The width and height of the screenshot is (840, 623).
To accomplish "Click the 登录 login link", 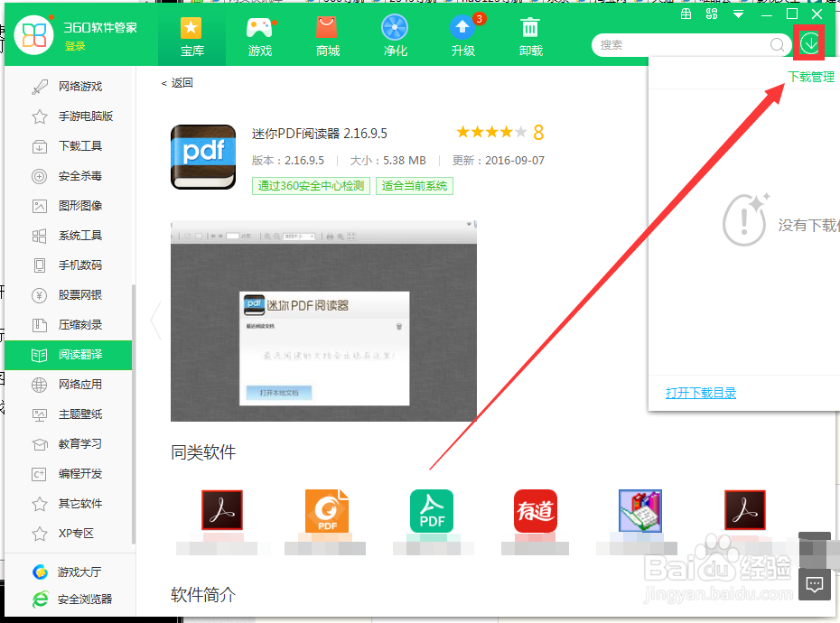I will click(75, 47).
